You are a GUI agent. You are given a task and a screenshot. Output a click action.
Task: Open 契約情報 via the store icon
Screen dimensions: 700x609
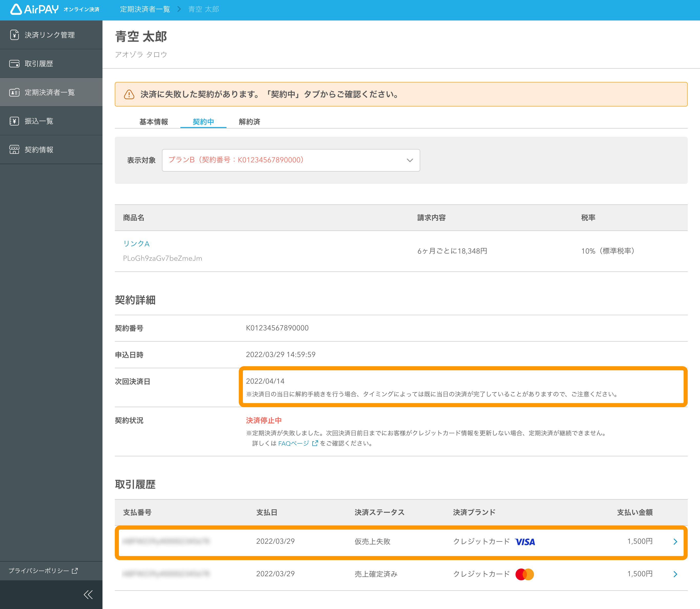coord(14,150)
